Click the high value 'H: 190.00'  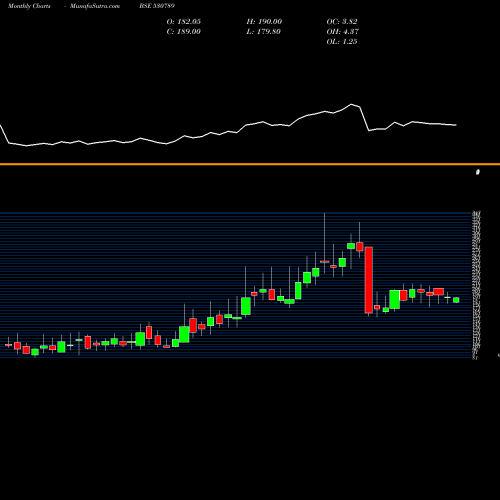(264, 22)
